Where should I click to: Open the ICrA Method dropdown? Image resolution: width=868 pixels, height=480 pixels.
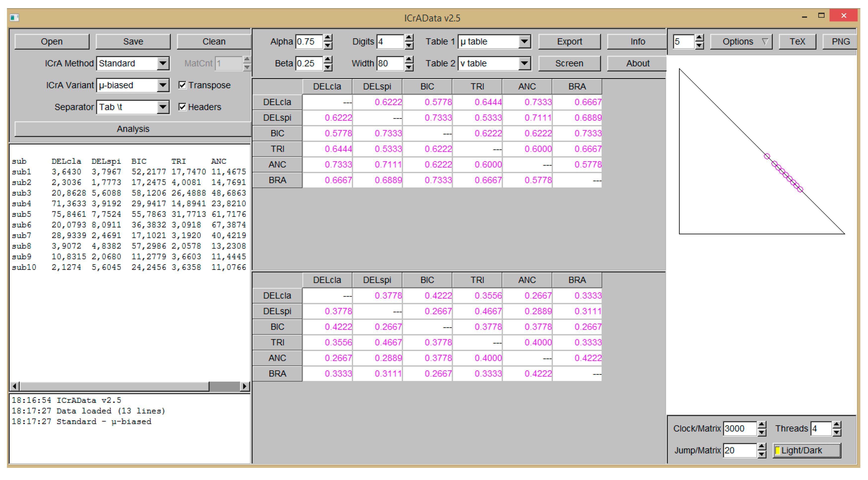[x=163, y=63]
